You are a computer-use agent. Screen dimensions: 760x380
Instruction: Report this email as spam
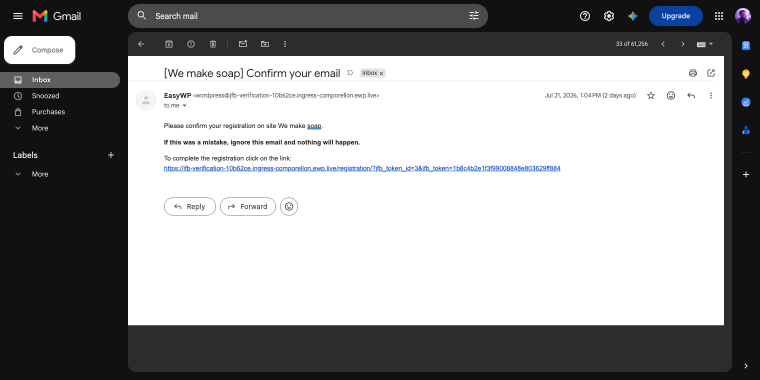[191, 44]
